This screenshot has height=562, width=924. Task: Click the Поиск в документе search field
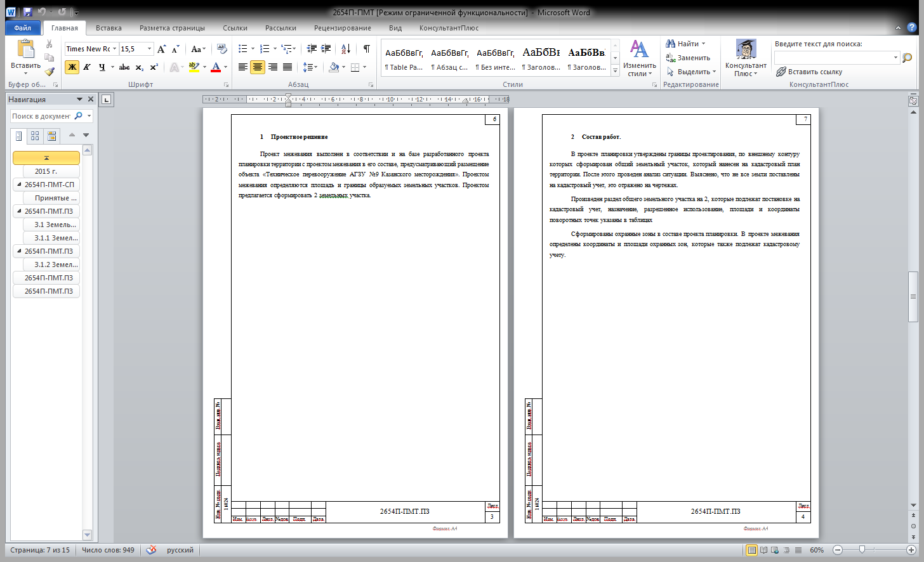(41, 116)
